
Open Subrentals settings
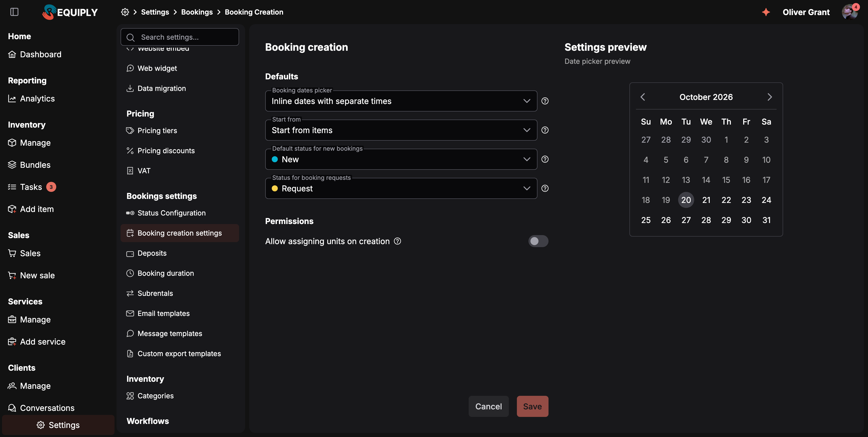coord(180,293)
